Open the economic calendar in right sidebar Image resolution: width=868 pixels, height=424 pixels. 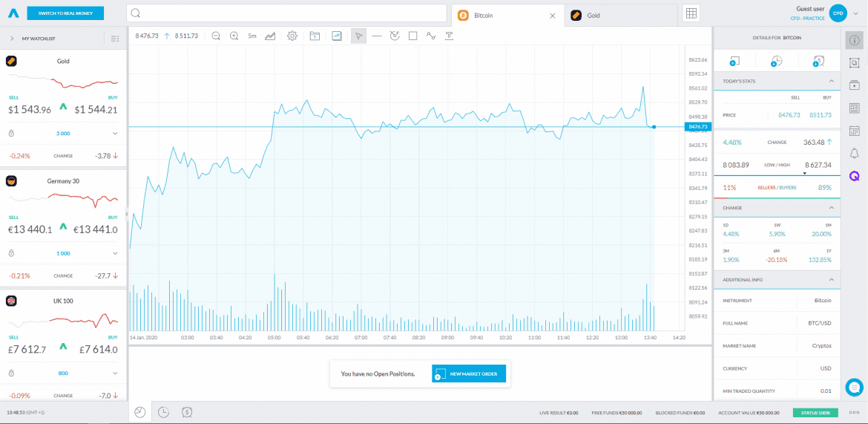[854, 131]
